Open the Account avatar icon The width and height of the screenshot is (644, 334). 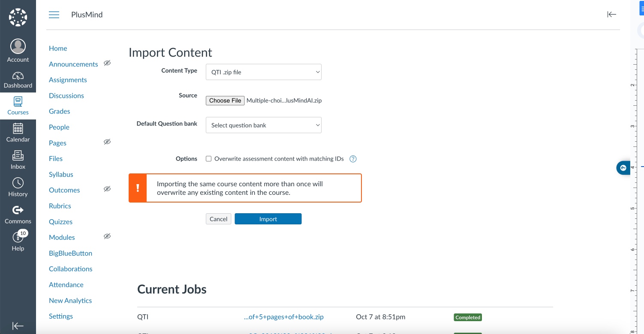[x=18, y=46]
